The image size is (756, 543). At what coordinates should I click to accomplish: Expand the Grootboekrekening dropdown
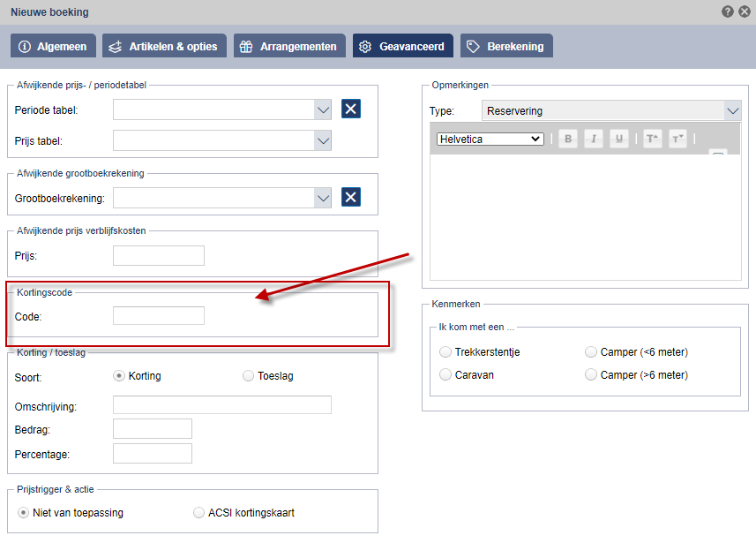coord(323,199)
